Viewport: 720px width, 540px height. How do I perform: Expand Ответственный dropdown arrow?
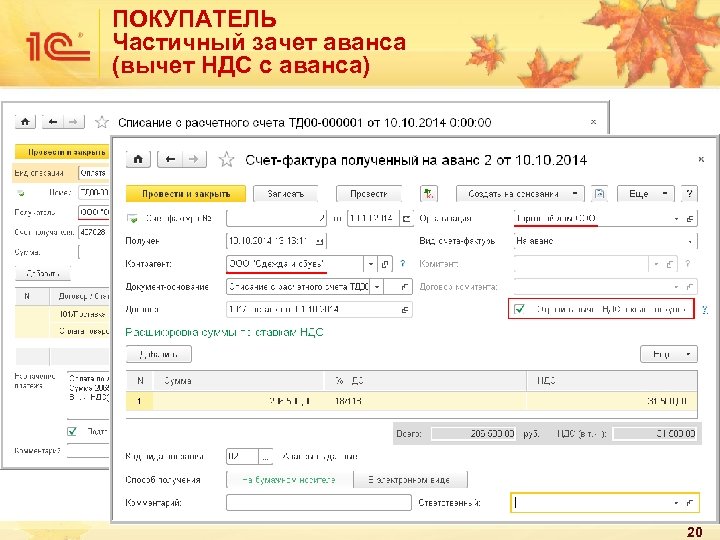click(676, 503)
